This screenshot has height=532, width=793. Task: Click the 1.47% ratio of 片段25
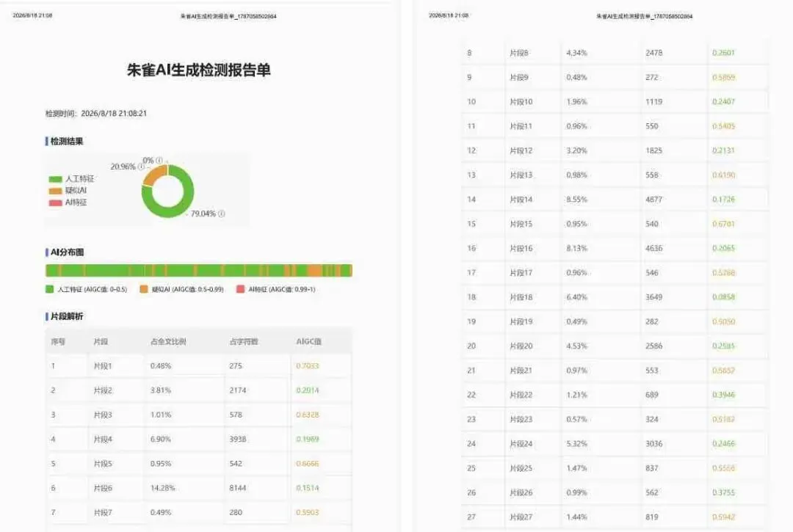pyautogui.click(x=576, y=468)
